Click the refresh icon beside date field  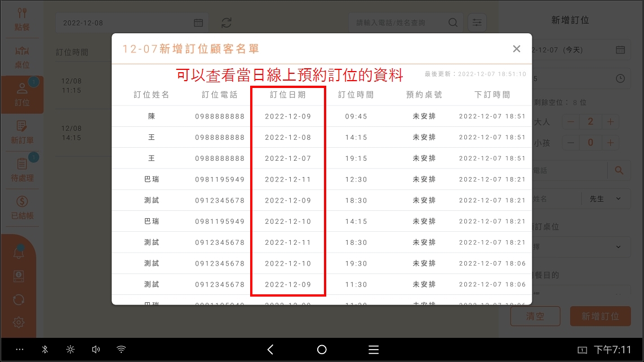[226, 23]
